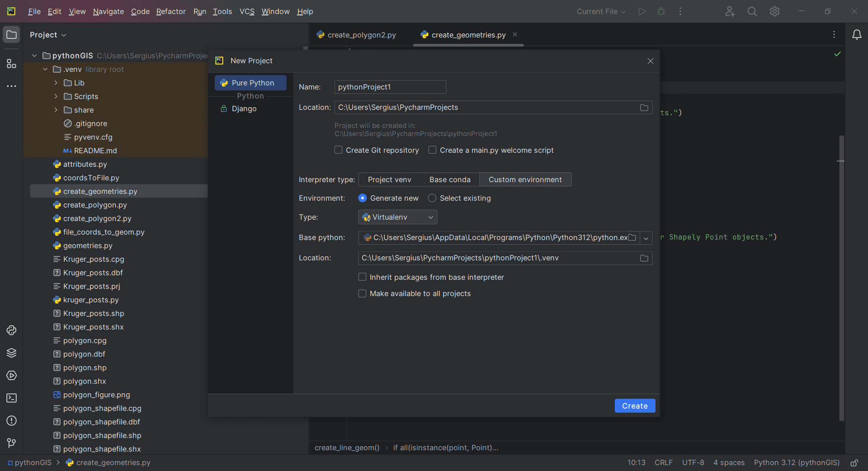
Task: Click Python 3.12 (pythonGIS) interpreter in status bar
Action: 797,463
